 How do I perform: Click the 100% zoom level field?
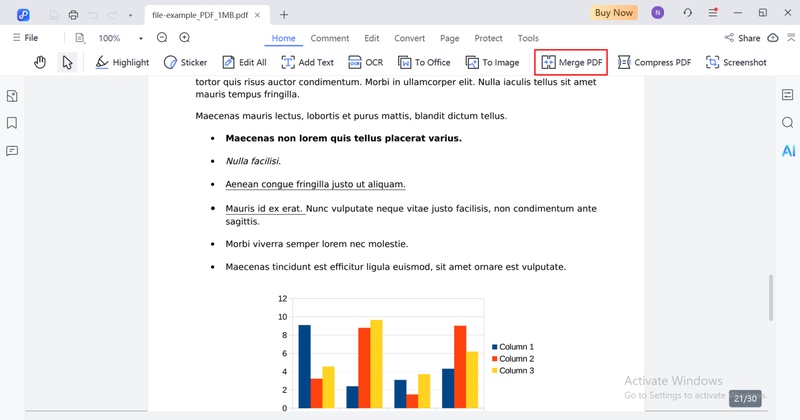109,38
